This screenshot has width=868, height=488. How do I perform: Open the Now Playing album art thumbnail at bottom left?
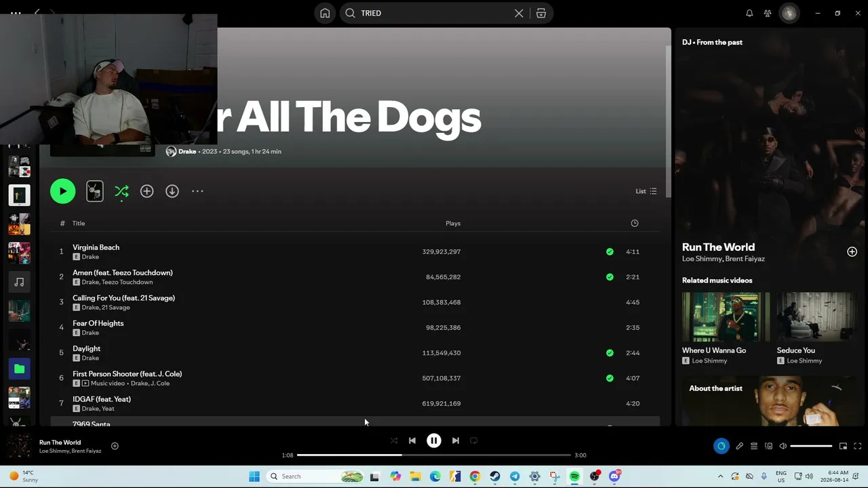tap(19, 446)
